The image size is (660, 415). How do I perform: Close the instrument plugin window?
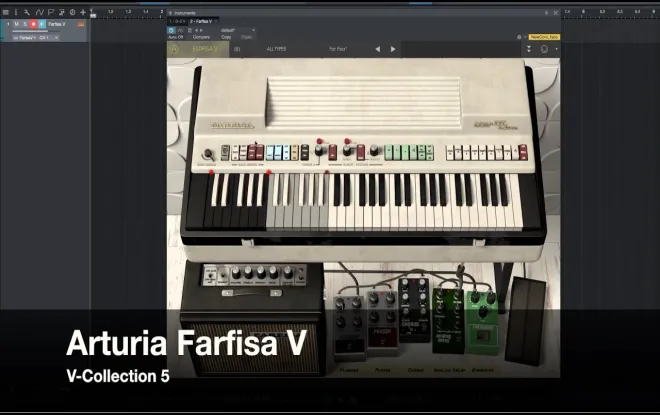(556, 13)
